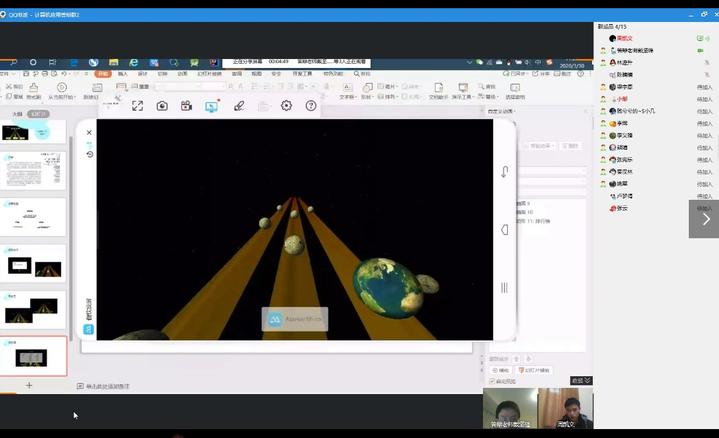Close the phone mirror window with X

click(89, 133)
